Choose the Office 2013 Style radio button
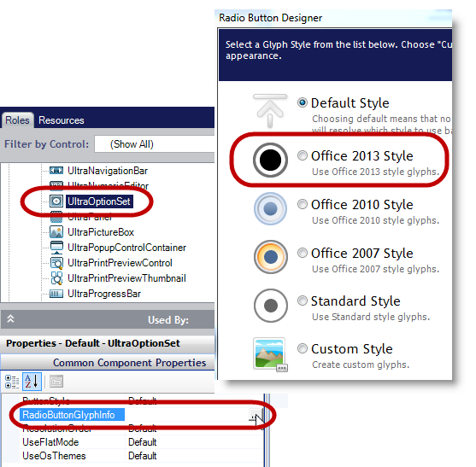 [x=302, y=155]
